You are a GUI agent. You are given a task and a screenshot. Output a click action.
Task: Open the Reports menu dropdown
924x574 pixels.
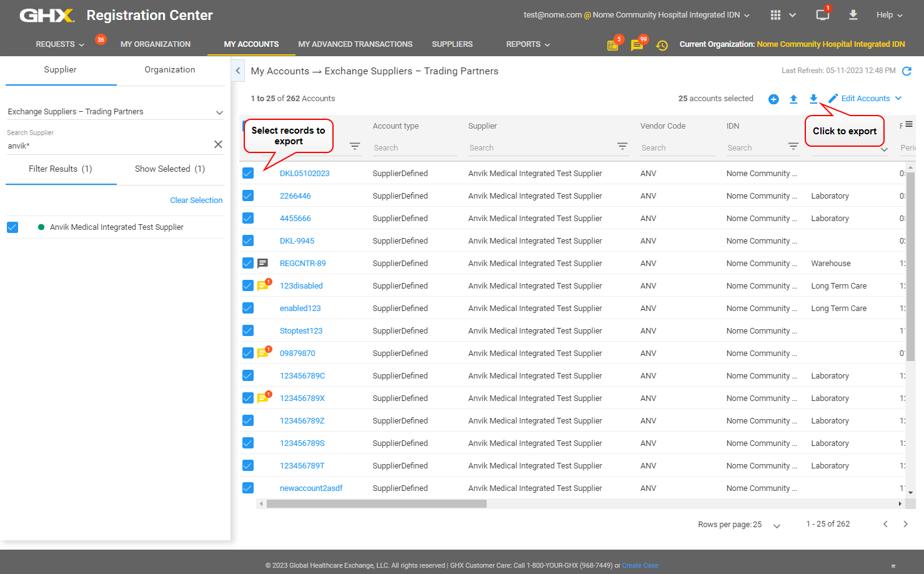tap(528, 44)
